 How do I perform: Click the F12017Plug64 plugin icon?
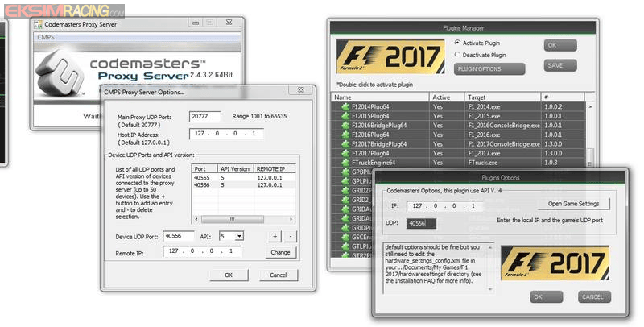coord(345,154)
